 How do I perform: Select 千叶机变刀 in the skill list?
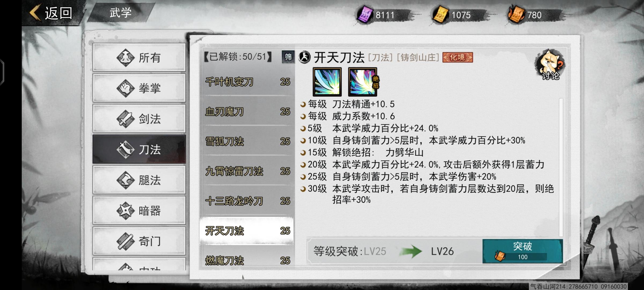point(247,82)
